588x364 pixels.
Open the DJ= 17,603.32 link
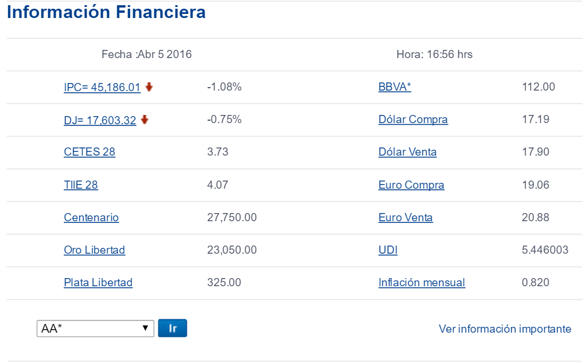click(x=100, y=120)
